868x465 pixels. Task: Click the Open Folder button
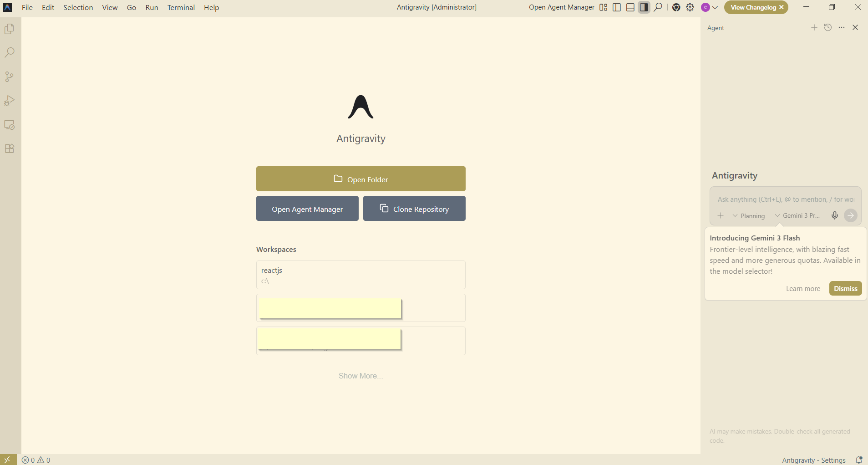click(x=360, y=179)
